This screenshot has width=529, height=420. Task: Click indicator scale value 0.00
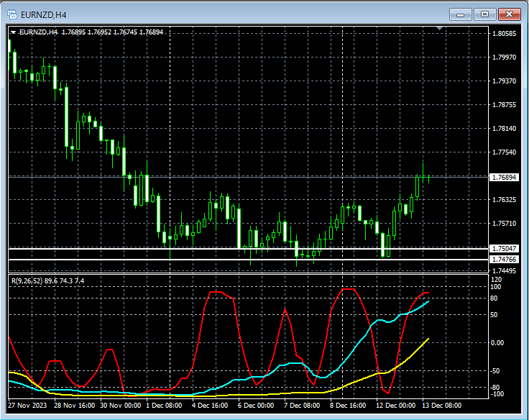(x=497, y=343)
